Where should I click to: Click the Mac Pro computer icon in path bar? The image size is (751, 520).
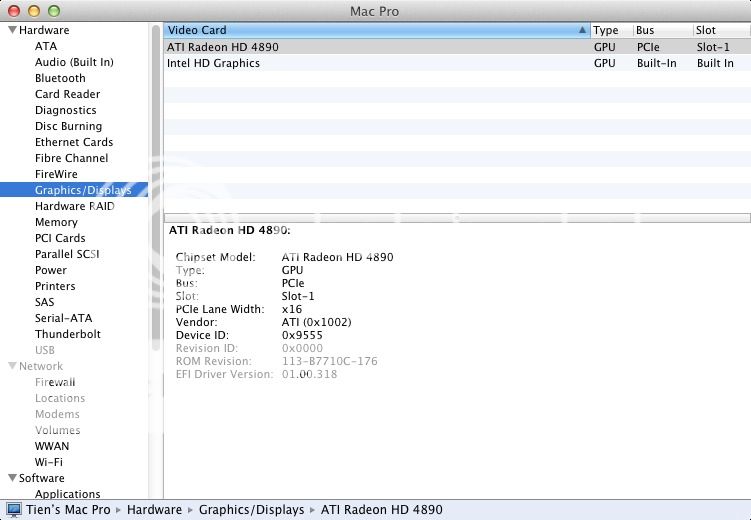pyautogui.click(x=13, y=510)
